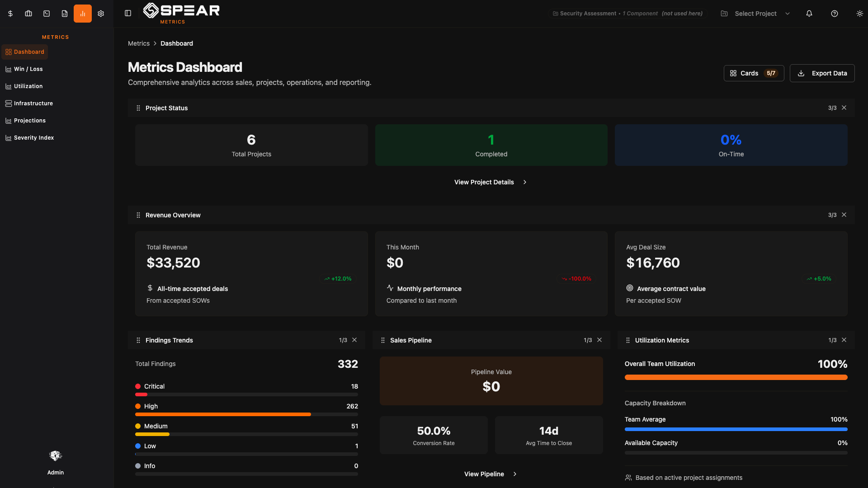Toggle the Cards 5/7 visibility selector
This screenshot has width=868, height=488.
pos(753,73)
